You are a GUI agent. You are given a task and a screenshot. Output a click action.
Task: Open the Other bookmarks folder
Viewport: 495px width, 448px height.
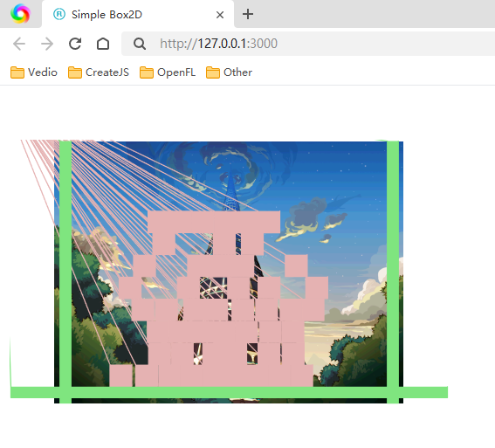coord(230,72)
